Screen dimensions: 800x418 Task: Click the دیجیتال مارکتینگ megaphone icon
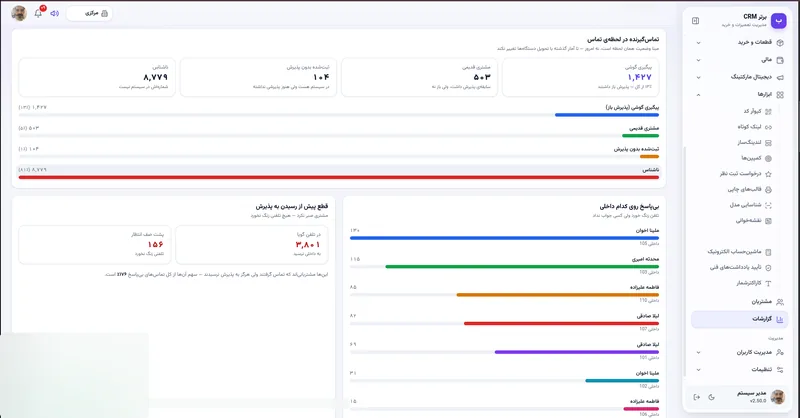[x=780, y=77]
